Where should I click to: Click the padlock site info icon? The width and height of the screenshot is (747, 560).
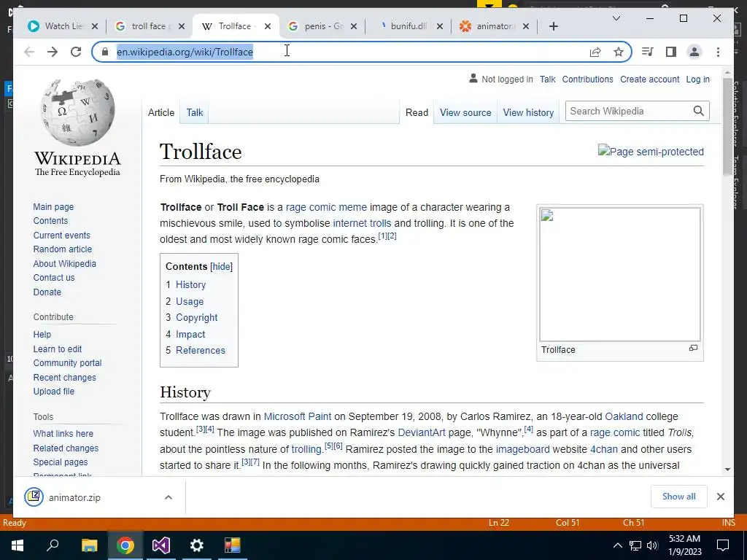105,52
